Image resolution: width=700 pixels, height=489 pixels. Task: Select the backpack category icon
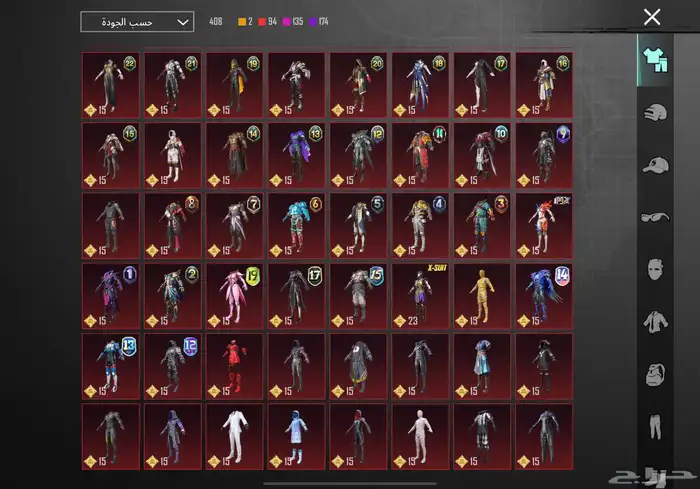(655, 374)
